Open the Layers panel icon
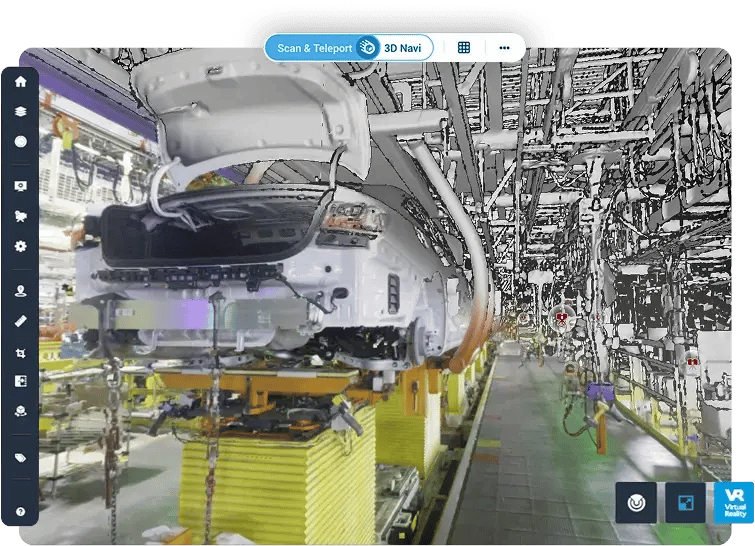755x546 pixels. pyautogui.click(x=20, y=113)
